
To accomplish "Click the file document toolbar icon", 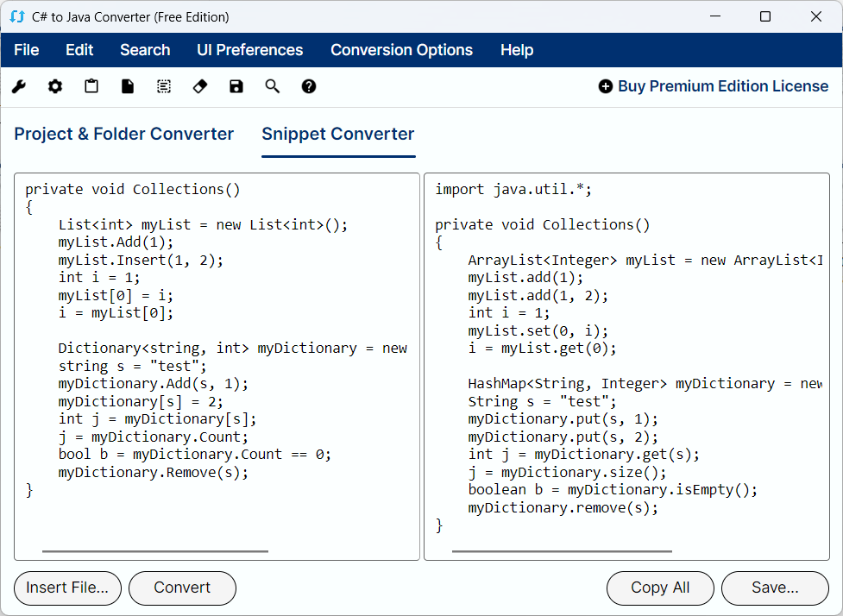I will click(x=128, y=86).
